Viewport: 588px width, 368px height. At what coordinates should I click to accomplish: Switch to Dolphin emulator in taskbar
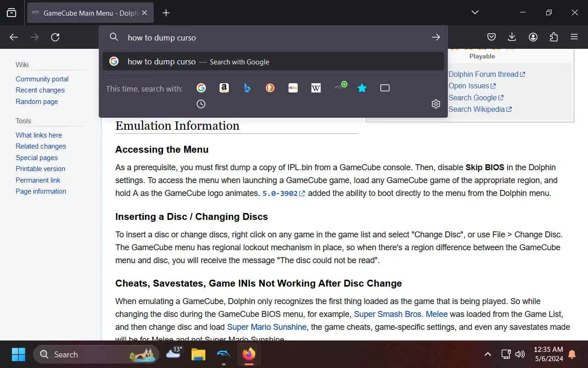click(224, 354)
